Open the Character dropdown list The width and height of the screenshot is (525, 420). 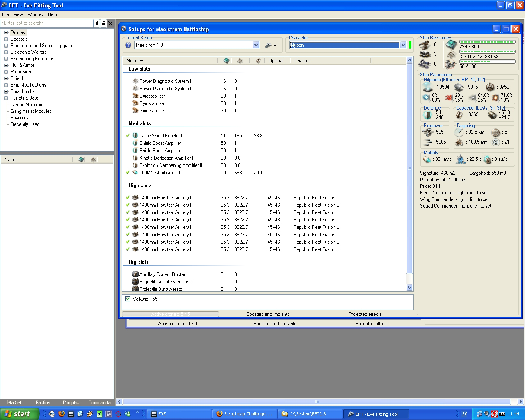(403, 45)
